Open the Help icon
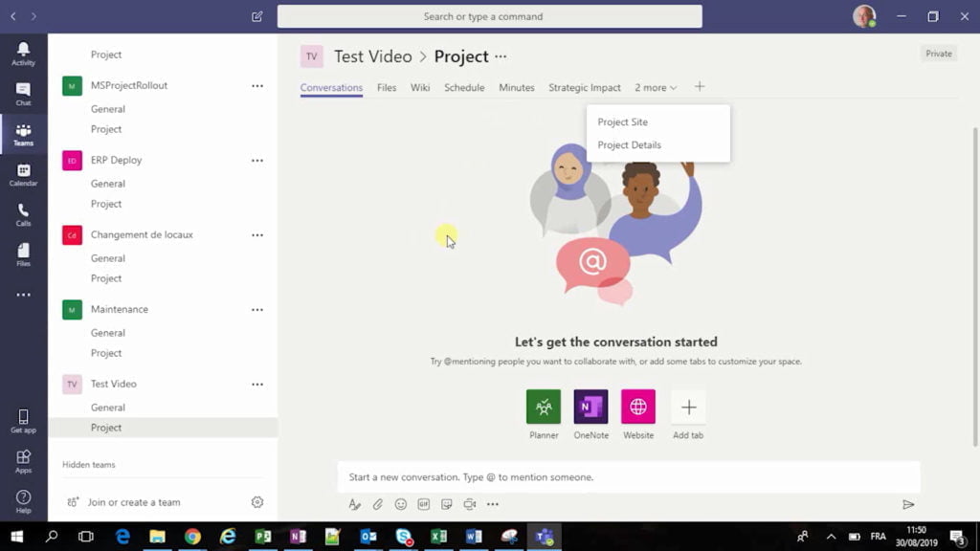 click(x=23, y=501)
